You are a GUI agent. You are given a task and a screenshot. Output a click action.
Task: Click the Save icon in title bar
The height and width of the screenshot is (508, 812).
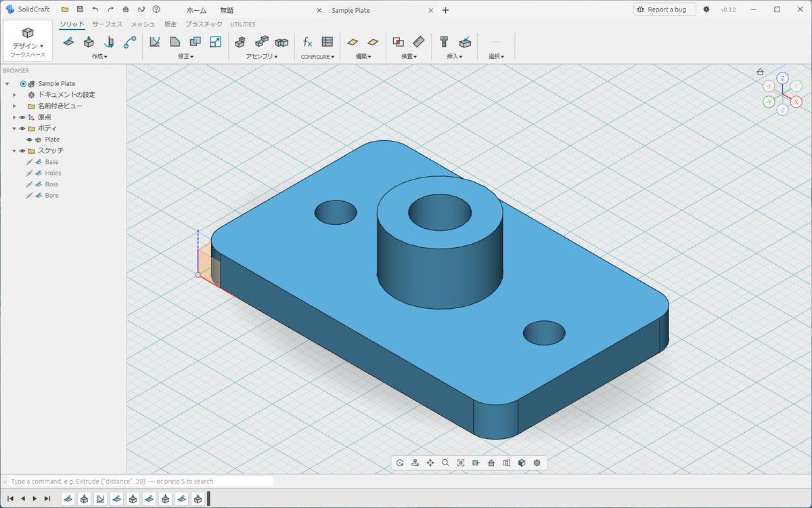click(x=80, y=9)
